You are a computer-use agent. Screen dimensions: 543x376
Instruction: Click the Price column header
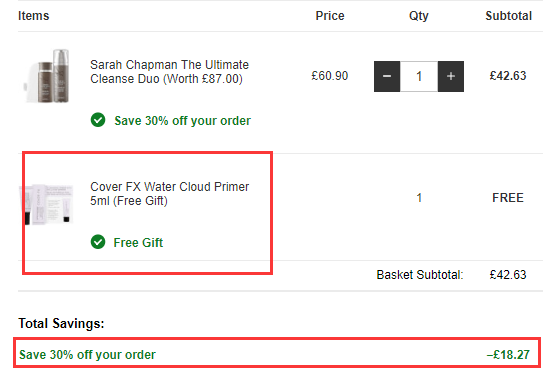330,16
